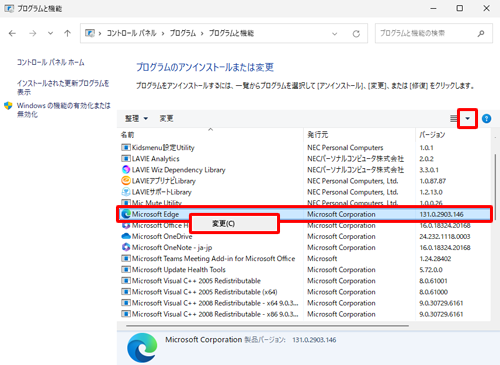Click LAVIEサポートLibrary icon

pyautogui.click(x=126, y=192)
